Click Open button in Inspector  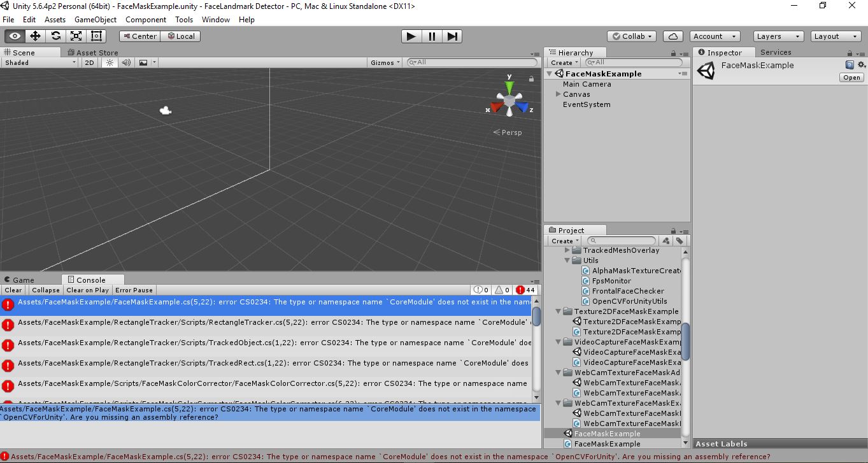851,78
